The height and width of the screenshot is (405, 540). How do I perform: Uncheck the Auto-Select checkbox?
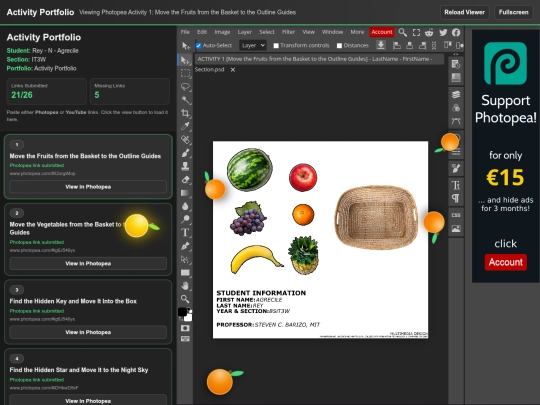click(x=198, y=45)
